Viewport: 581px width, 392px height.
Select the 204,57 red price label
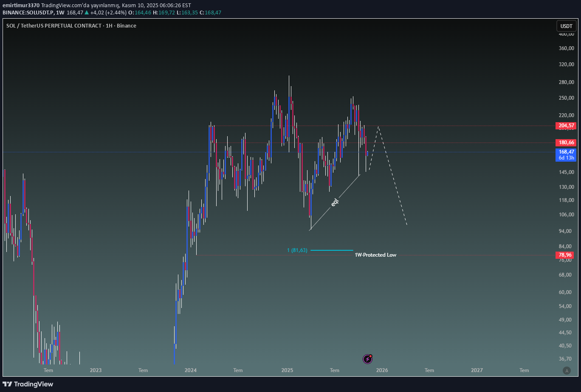pyautogui.click(x=567, y=126)
